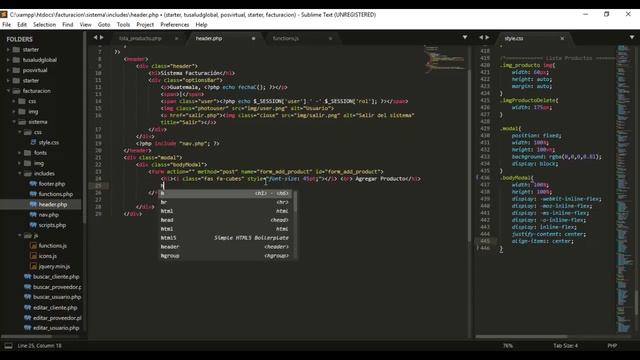Open style.css in the sidebar
Viewport: 640px width, 360px height.
[49, 142]
